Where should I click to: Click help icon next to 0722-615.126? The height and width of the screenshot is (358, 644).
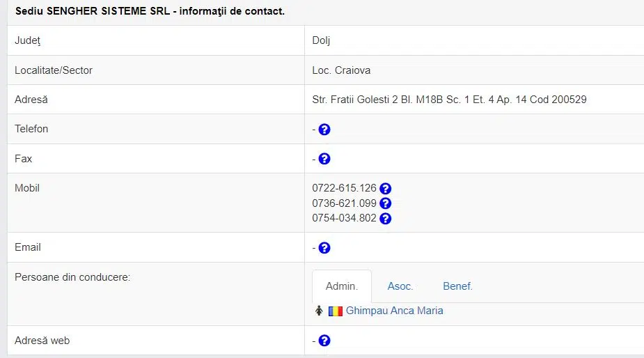(385, 189)
